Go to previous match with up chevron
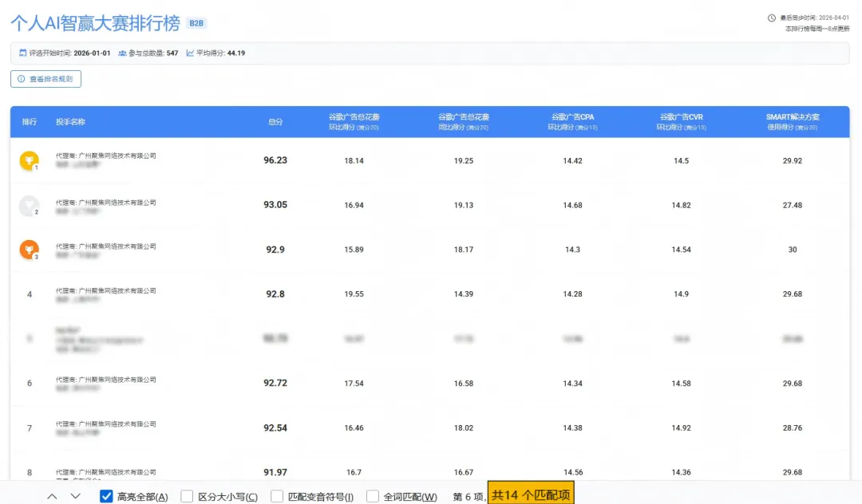862x504 pixels. [x=52, y=497]
